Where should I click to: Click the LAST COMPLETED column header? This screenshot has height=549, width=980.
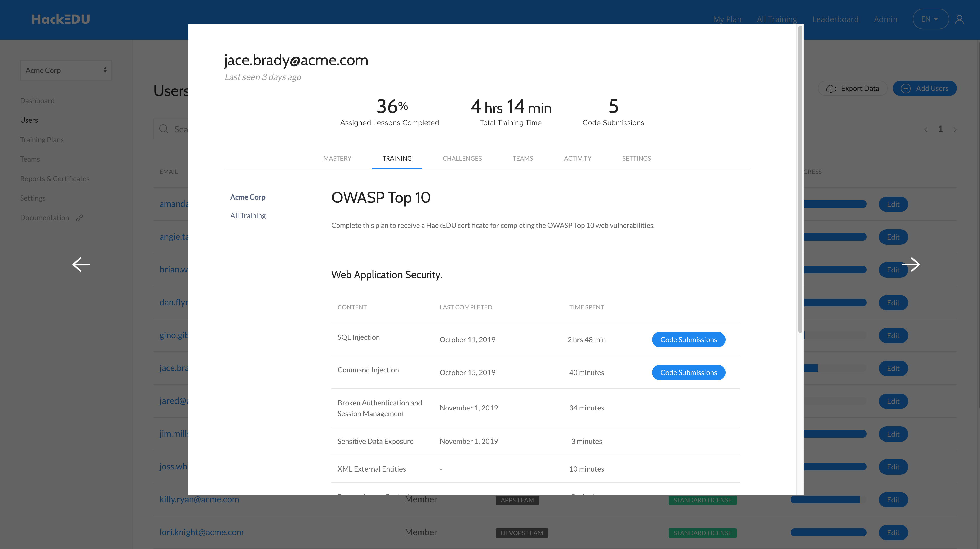click(466, 307)
